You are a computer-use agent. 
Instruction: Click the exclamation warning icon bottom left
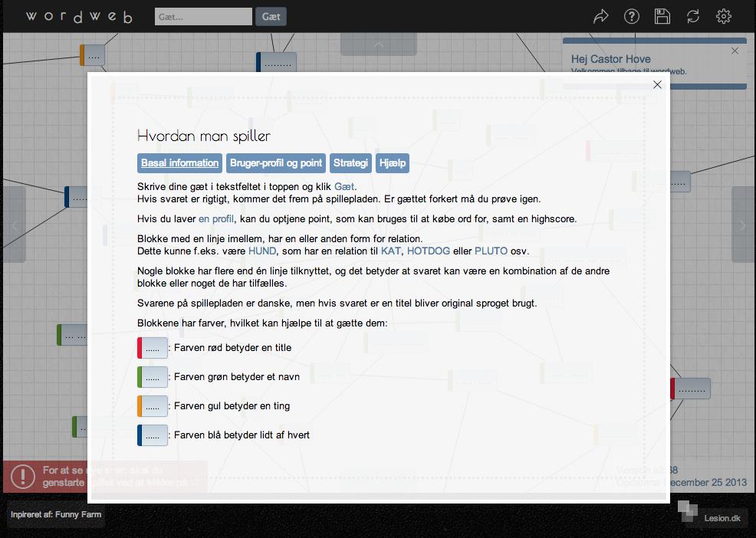[24, 476]
